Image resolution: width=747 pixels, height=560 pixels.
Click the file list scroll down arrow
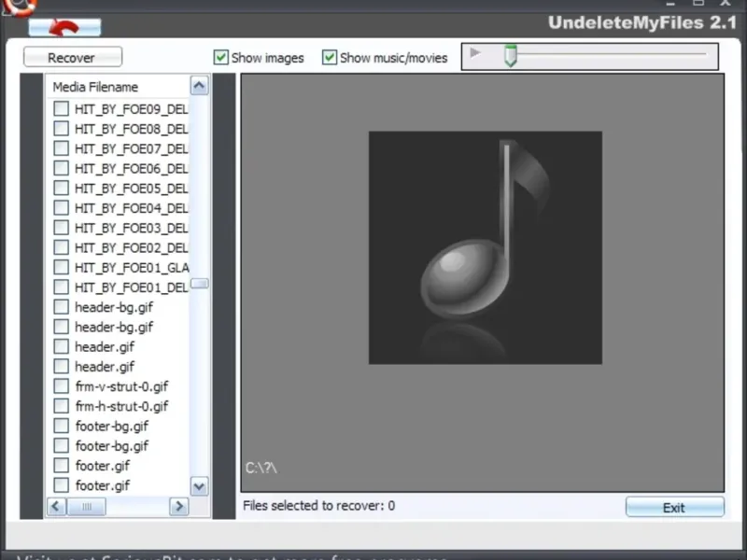(199, 486)
